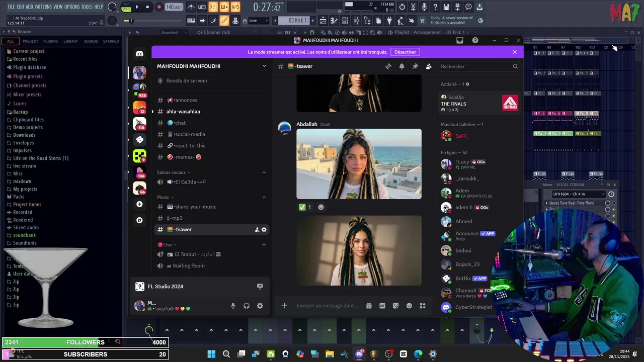Image resolution: width=644 pixels, height=362 pixels.
Task: Click the FL Studio play button
Action: pyautogui.click(x=137, y=7)
